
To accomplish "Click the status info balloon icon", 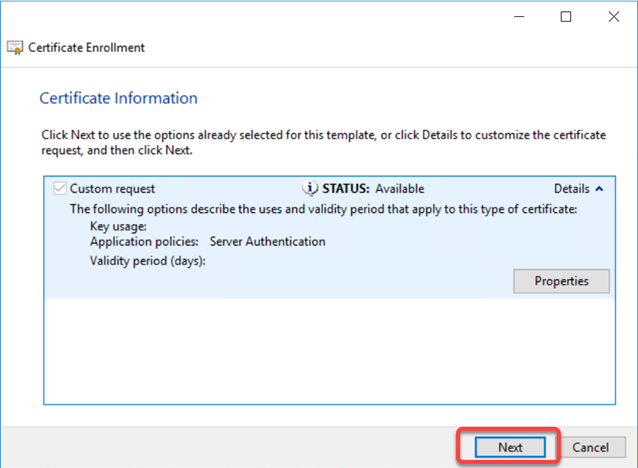I will click(x=310, y=188).
